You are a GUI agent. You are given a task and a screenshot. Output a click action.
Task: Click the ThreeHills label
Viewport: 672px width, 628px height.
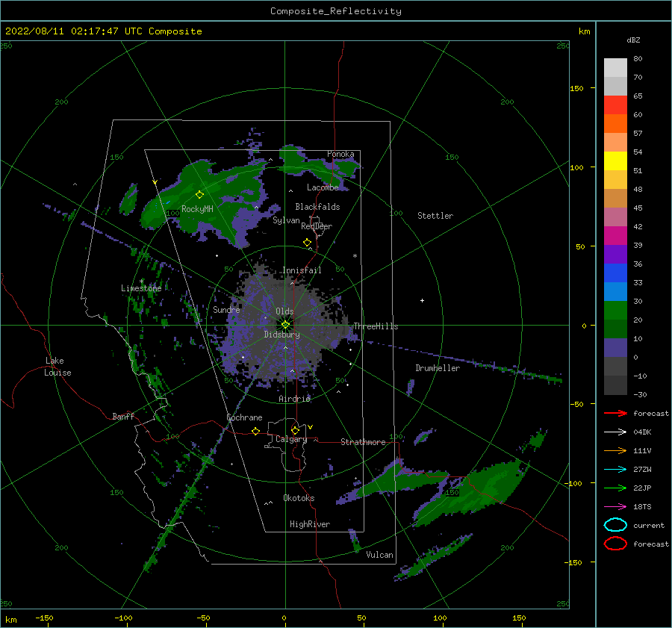tap(376, 326)
